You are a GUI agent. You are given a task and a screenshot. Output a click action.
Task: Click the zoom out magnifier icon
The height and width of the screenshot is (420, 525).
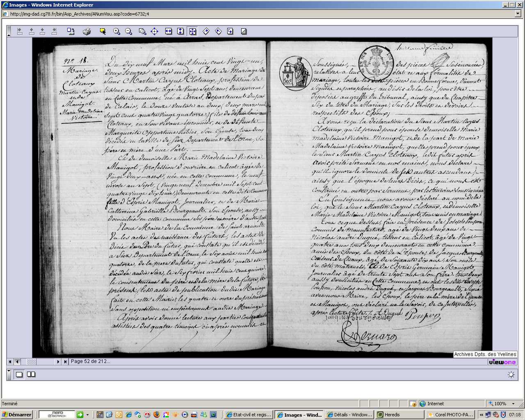point(128,31)
